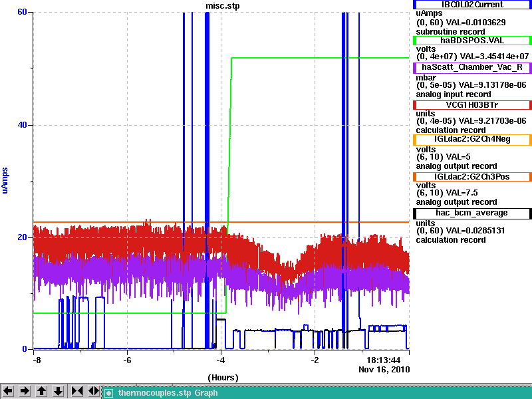Click the -6 x-axis tick label
This screenshot has width=532, height=399.
(127, 360)
